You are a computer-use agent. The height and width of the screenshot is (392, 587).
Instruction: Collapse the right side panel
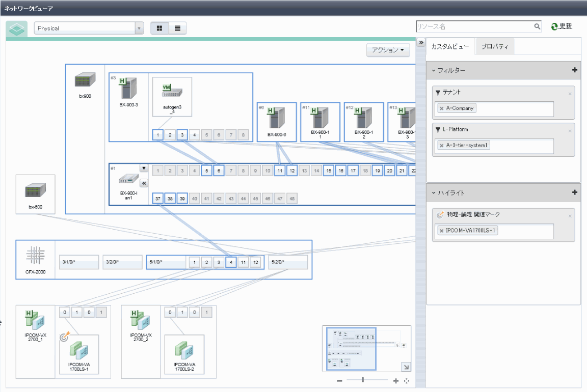(x=421, y=42)
